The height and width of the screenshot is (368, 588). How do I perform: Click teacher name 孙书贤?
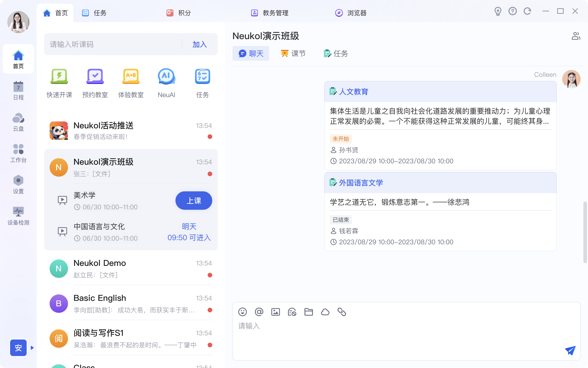tap(348, 150)
